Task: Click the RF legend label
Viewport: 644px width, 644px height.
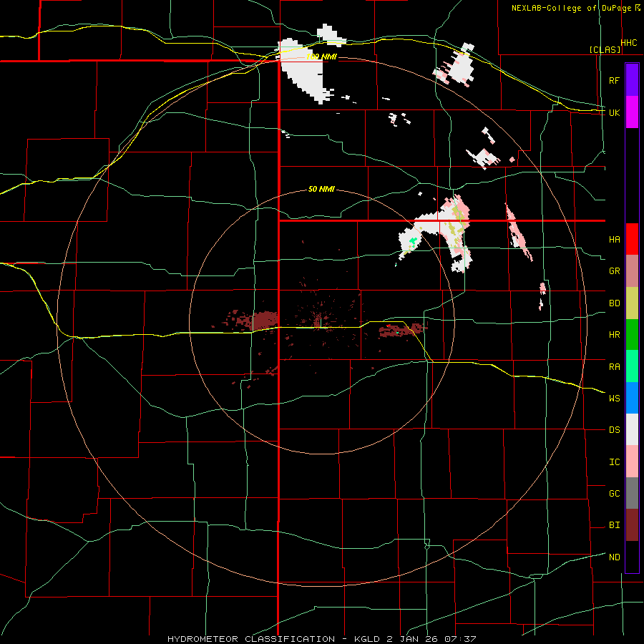Action: pos(614,80)
